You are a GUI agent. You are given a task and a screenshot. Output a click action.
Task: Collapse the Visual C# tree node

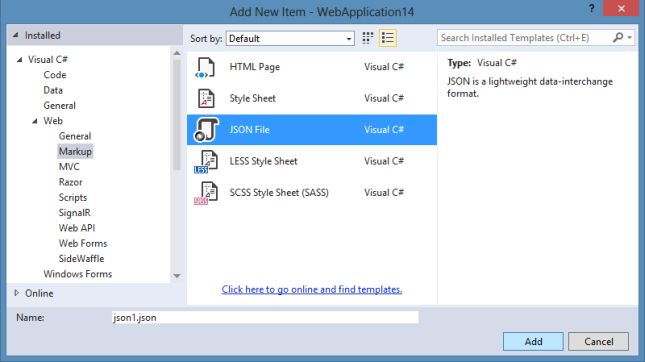(x=19, y=60)
